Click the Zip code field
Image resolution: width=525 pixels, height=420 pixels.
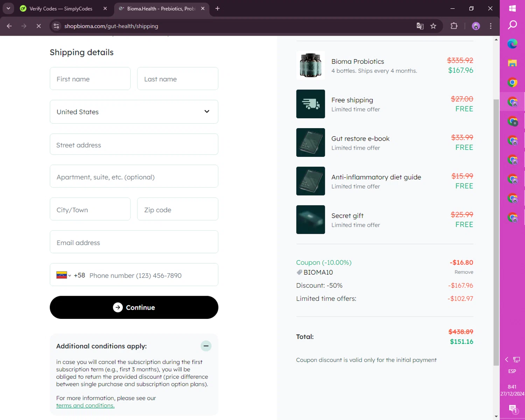pos(177,209)
